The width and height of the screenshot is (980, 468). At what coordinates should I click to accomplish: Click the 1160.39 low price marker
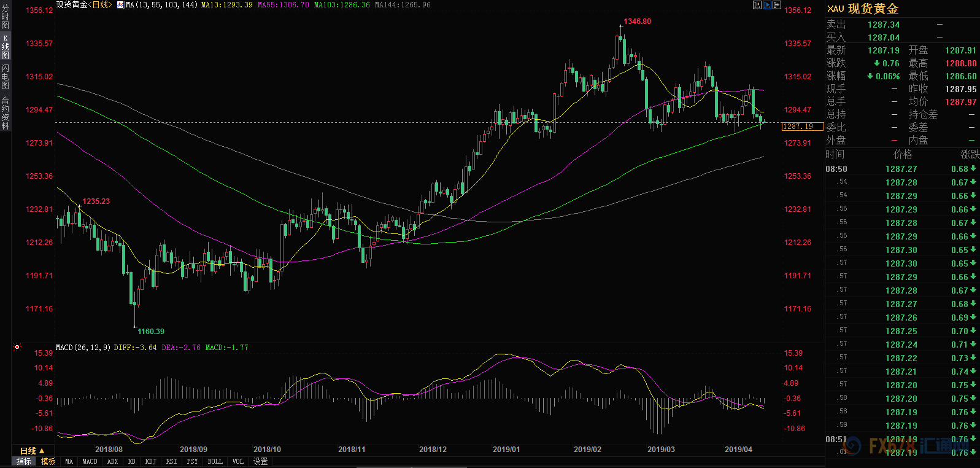(150, 332)
